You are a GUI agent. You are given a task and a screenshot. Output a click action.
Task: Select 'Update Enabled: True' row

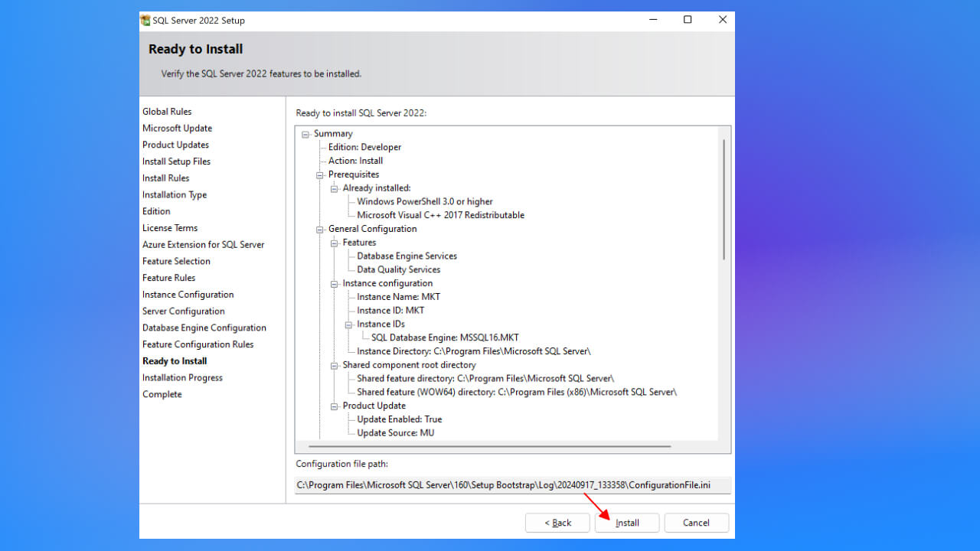(399, 419)
